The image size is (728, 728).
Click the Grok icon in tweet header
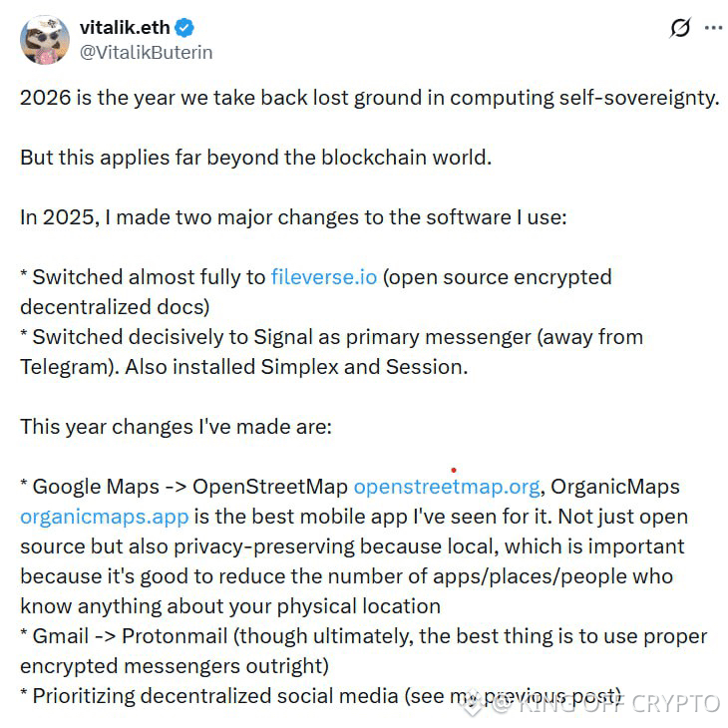(x=680, y=28)
